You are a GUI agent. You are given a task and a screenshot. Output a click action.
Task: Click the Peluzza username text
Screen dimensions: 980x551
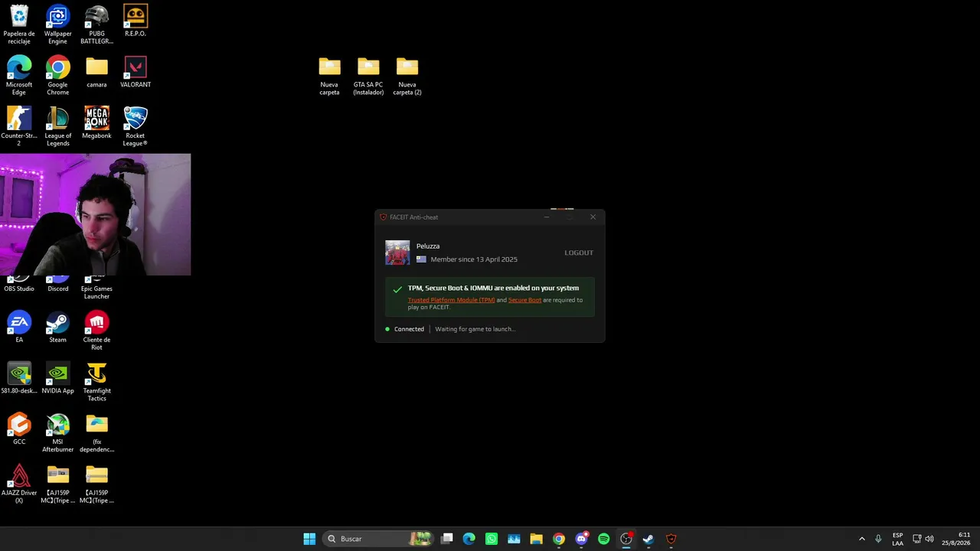(x=428, y=246)
